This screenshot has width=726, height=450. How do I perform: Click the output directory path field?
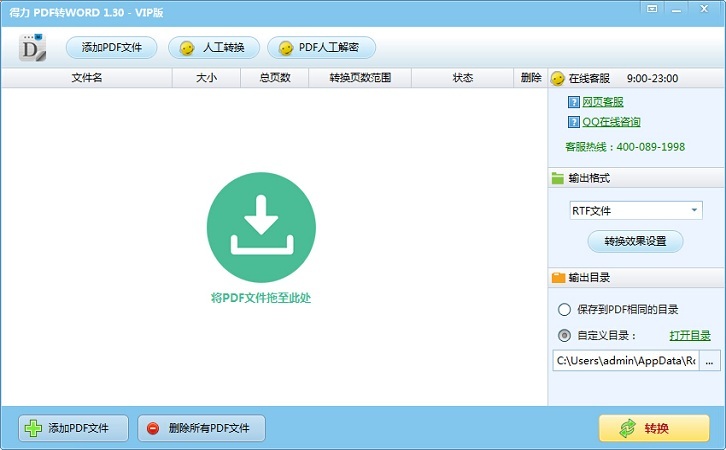[626, 360]
